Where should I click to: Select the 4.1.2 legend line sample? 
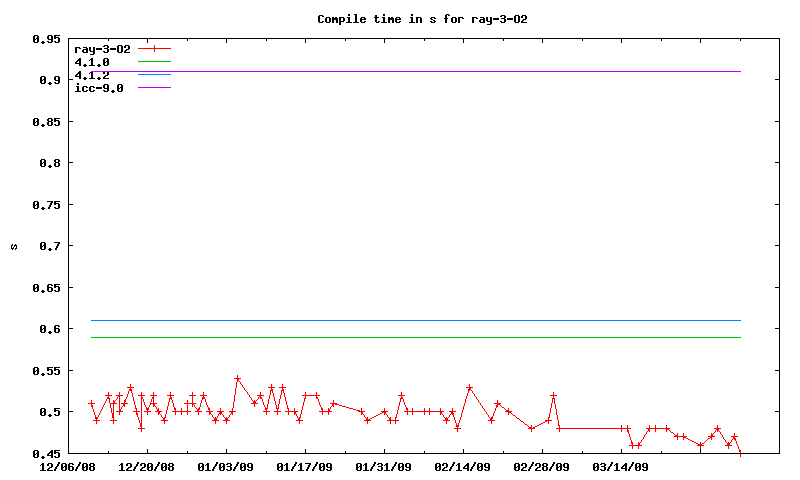(x=155, y=75)
